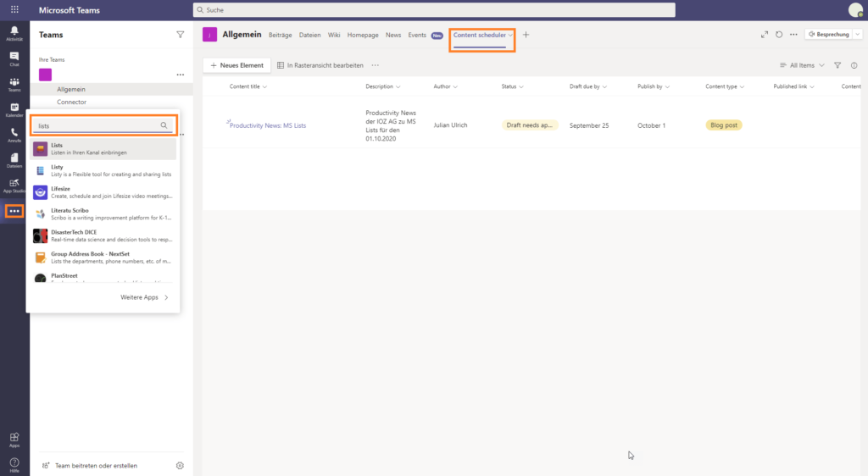The width and height of the screenshot is (868, 476).
Task: Click the more apps ellipsis in left rail
Action: coord(14,211)
